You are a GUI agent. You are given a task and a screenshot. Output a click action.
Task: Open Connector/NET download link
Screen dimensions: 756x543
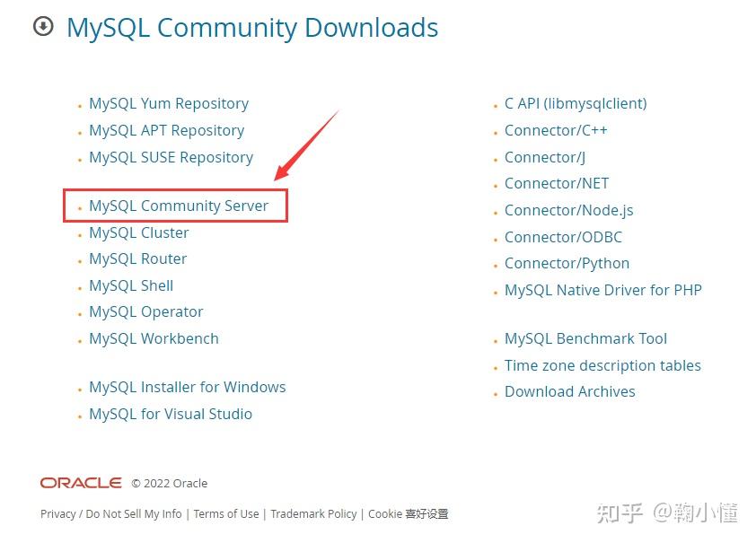coord(557,184)
